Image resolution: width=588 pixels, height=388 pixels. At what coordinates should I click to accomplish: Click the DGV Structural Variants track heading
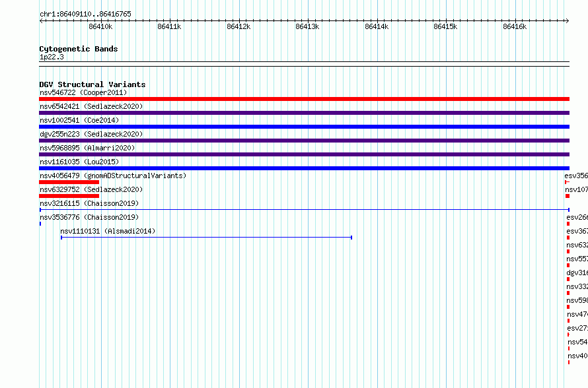coord(92,84)
